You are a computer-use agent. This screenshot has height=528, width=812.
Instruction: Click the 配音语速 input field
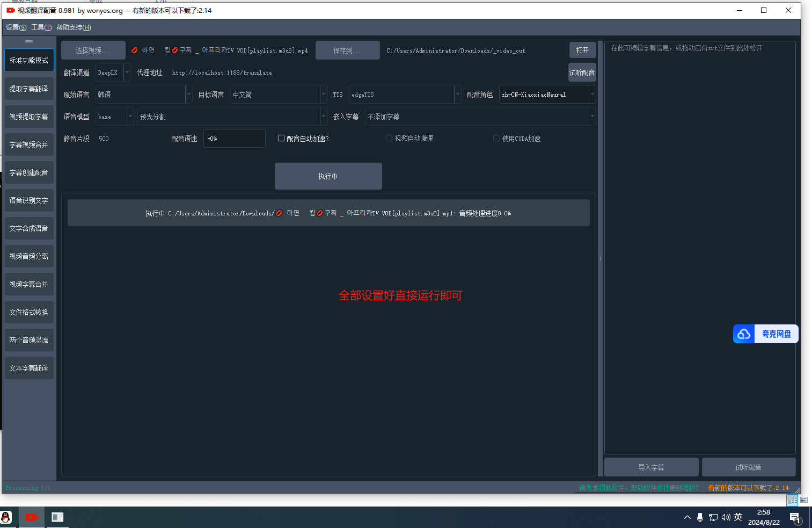(x=234, y=139)
